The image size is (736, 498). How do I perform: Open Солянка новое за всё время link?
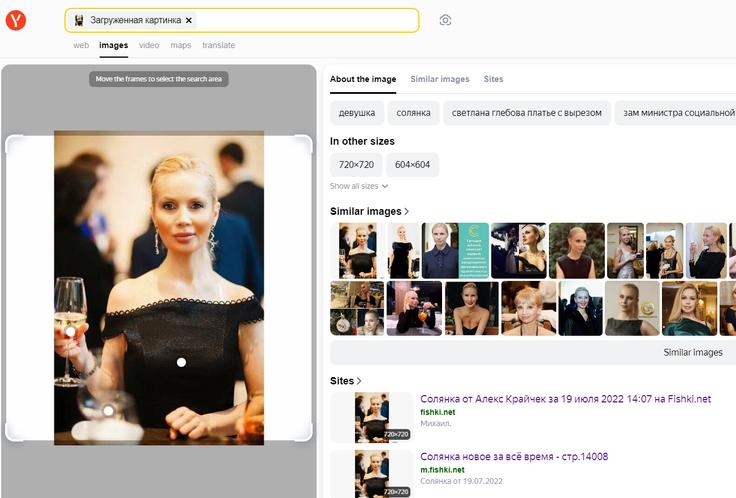[514, 457]
